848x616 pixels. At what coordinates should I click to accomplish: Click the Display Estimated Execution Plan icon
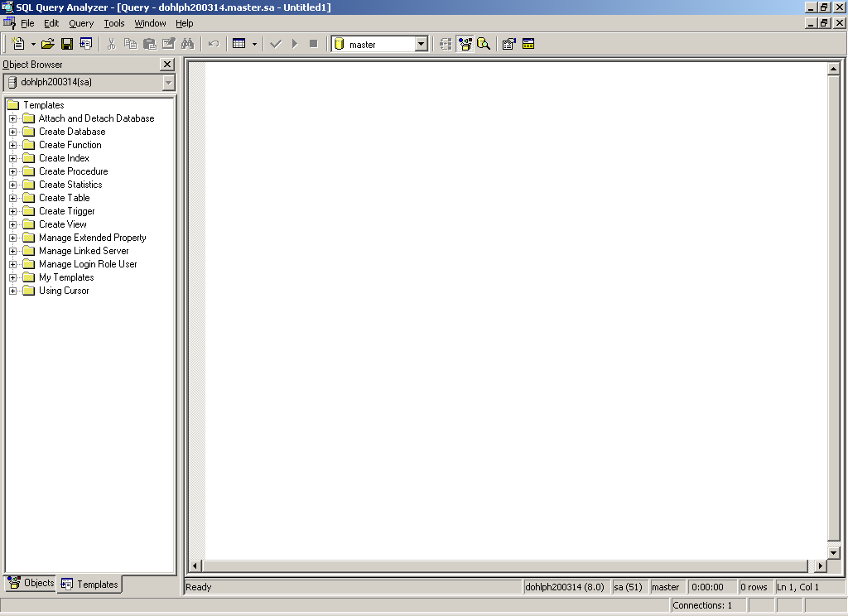point(446,44)
